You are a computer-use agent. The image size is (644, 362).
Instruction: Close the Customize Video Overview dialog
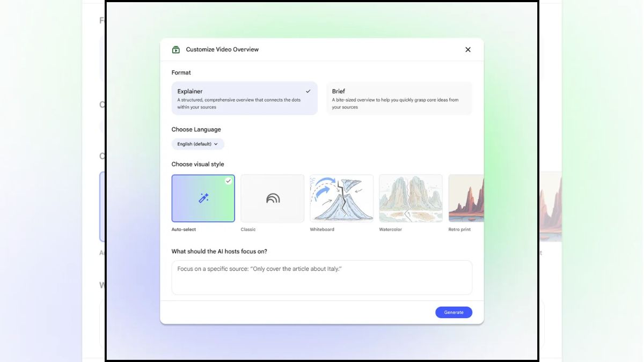(467, 49)
